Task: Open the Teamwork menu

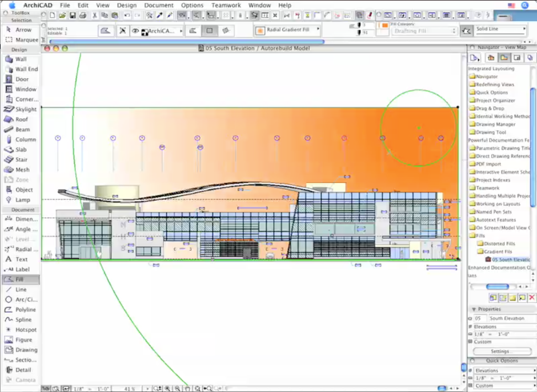Action: tap(226, 5)
